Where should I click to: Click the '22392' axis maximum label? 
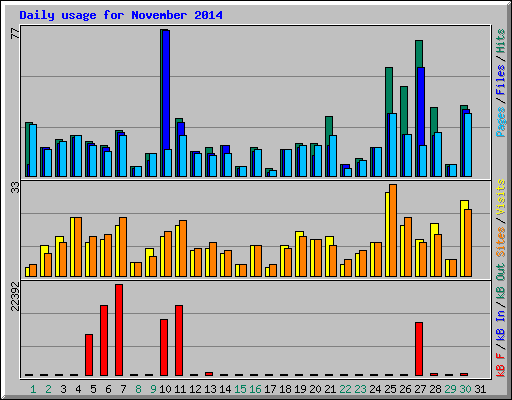tap(15, 296)
